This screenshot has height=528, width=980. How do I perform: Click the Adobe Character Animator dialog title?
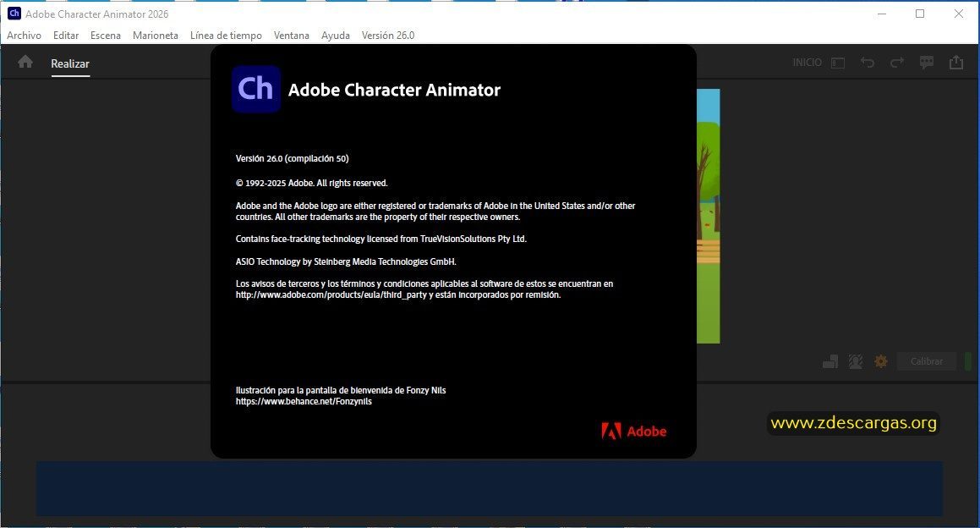coord(394,90)
